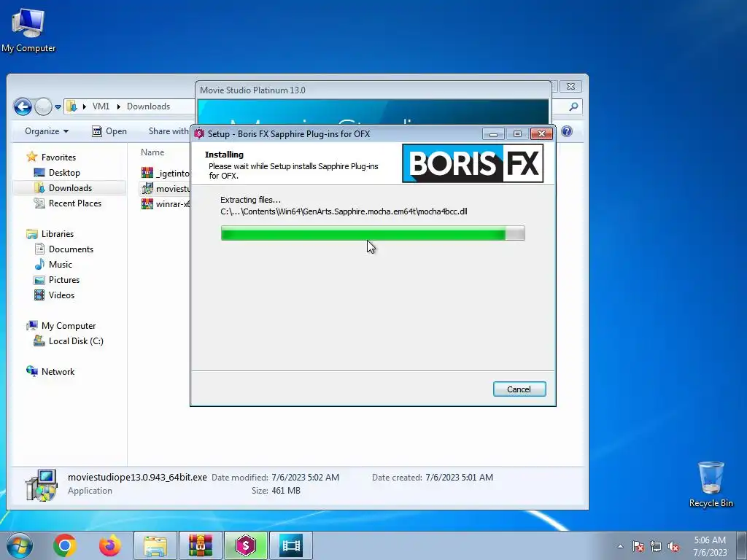
Task: Launch Google Chrome from taskbar
Action: 65,545
